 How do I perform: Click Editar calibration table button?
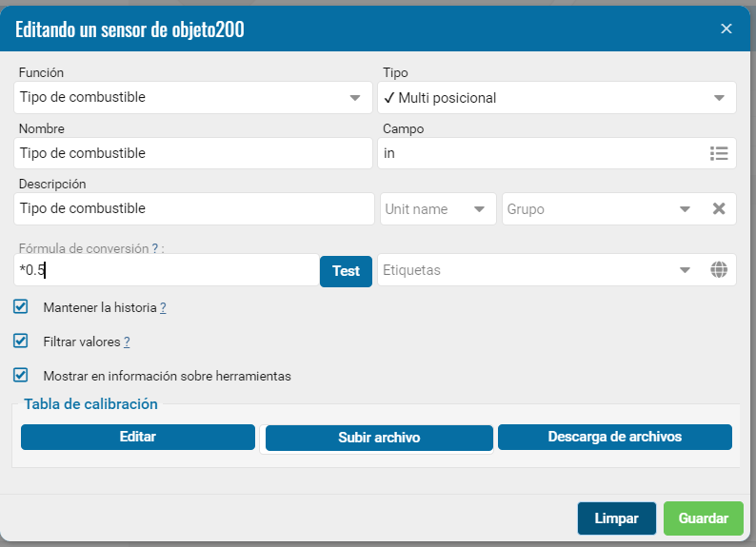point(138,437)
